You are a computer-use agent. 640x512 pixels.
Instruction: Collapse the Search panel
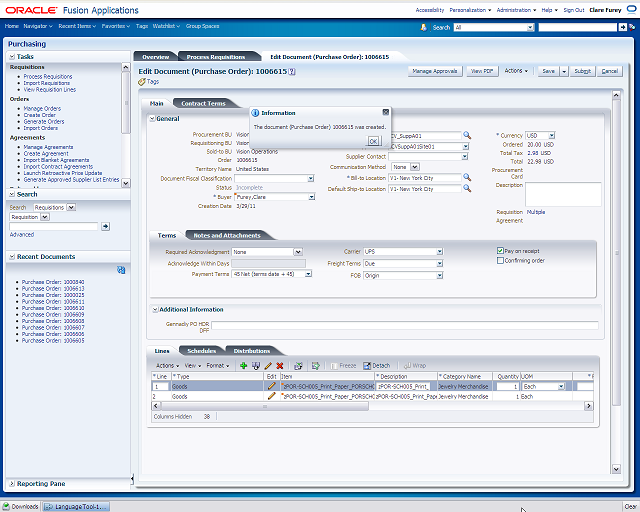[12, 194]
